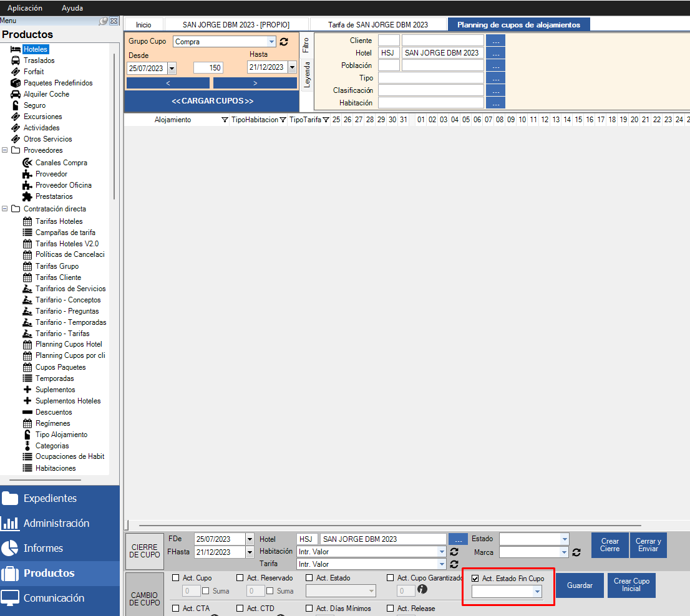Enable the Act. Cupo checkbox
Screen dimensions: 690x616
point(176,578)
